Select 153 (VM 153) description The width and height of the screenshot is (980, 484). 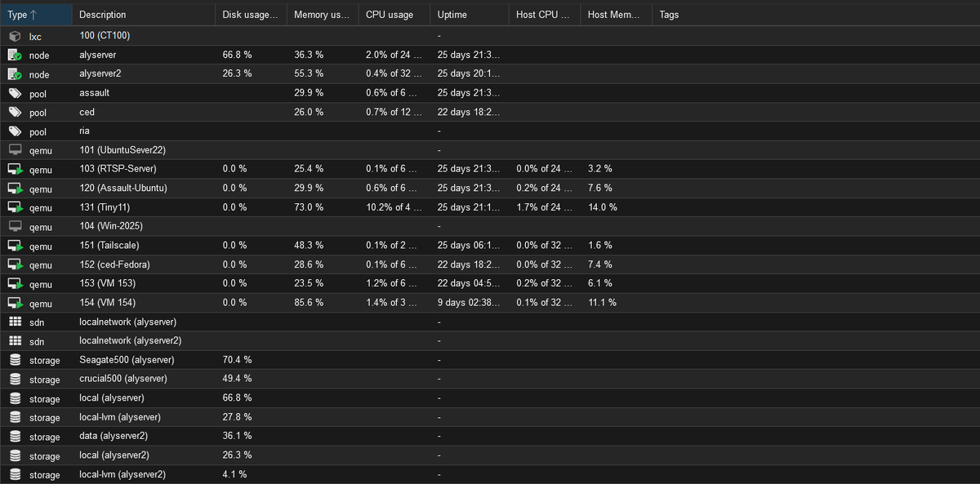pyautogui.click(x=107, y=283)
